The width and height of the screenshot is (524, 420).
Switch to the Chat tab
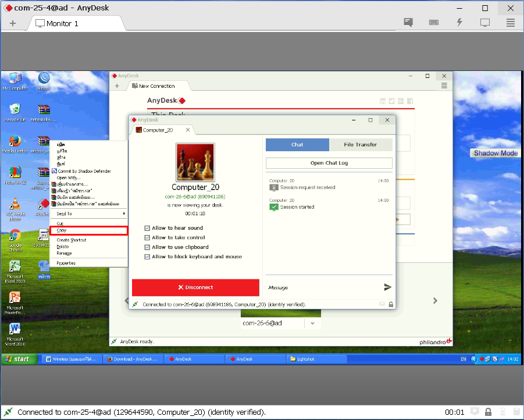(x=297, y=145)
